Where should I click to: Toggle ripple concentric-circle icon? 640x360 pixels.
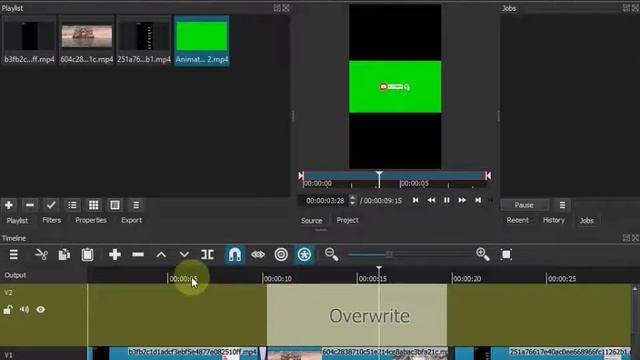coord(281,255)
